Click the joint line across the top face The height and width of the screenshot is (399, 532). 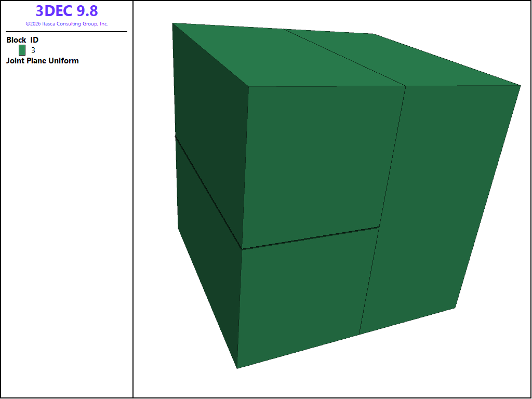pos(344,57)
